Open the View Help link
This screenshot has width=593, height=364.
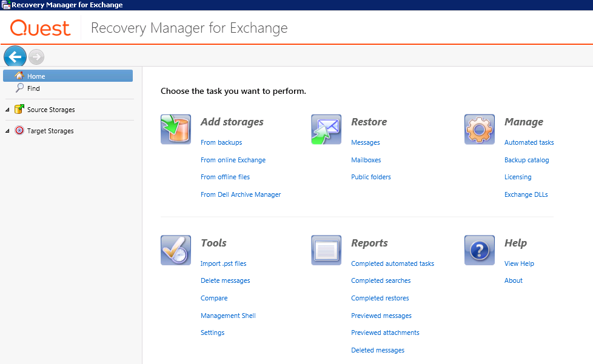coord(519,263)
